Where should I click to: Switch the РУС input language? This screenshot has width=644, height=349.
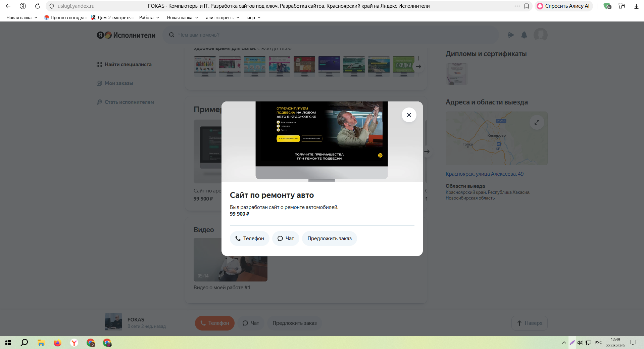tap(598, 343)
